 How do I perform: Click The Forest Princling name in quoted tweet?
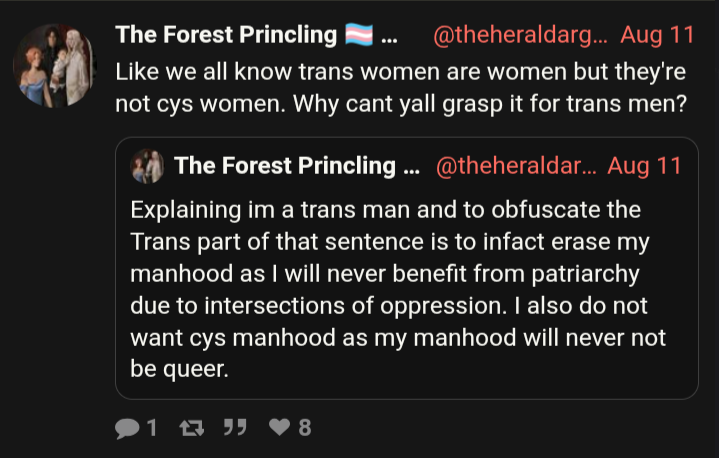coord(285,166)
